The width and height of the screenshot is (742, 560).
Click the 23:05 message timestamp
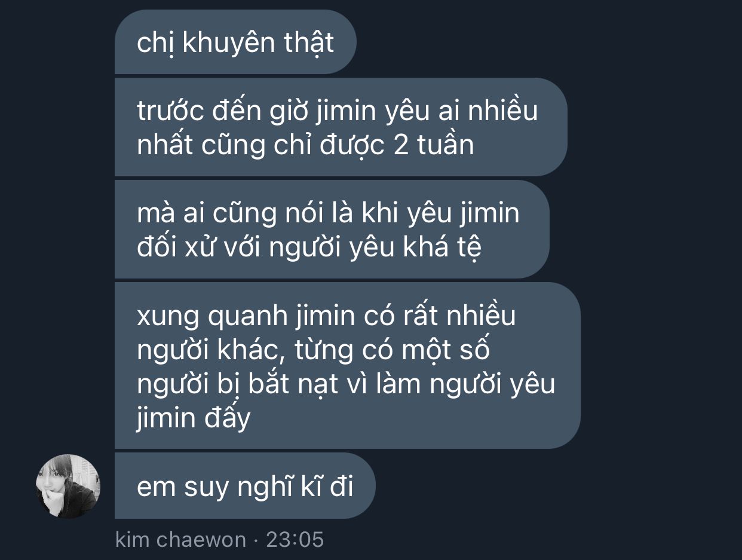tap(295, 540)
